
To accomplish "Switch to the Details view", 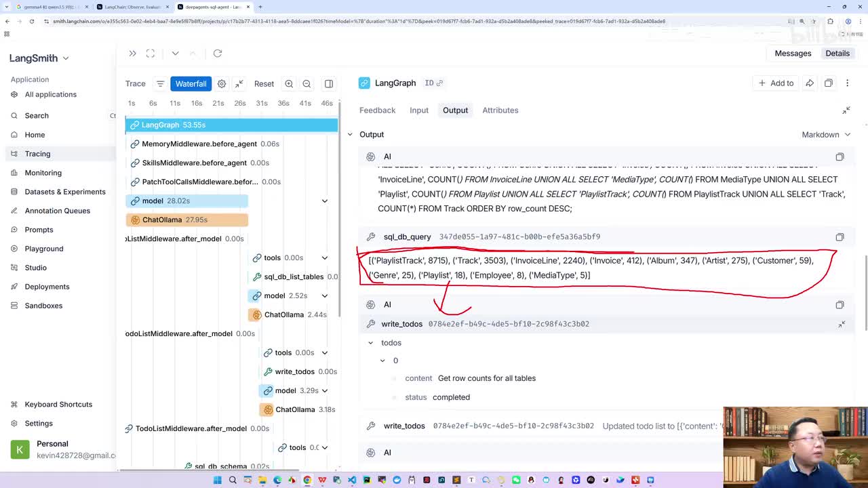I will point(837,54).
